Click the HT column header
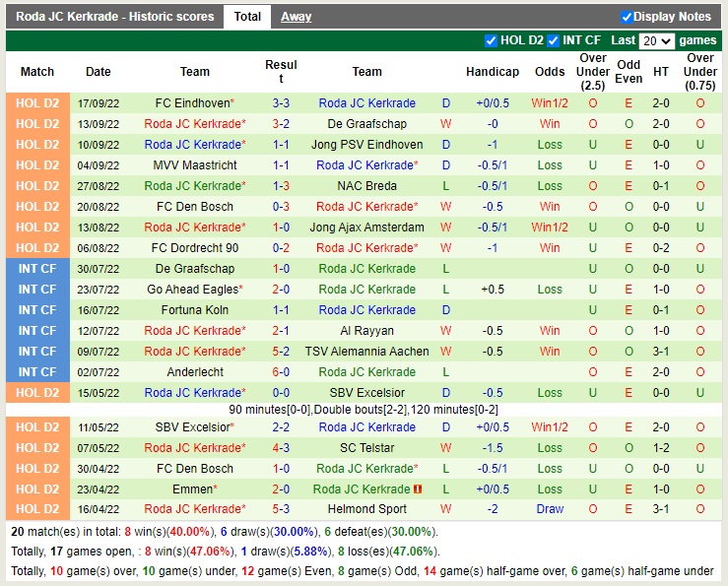 (661, 72)
